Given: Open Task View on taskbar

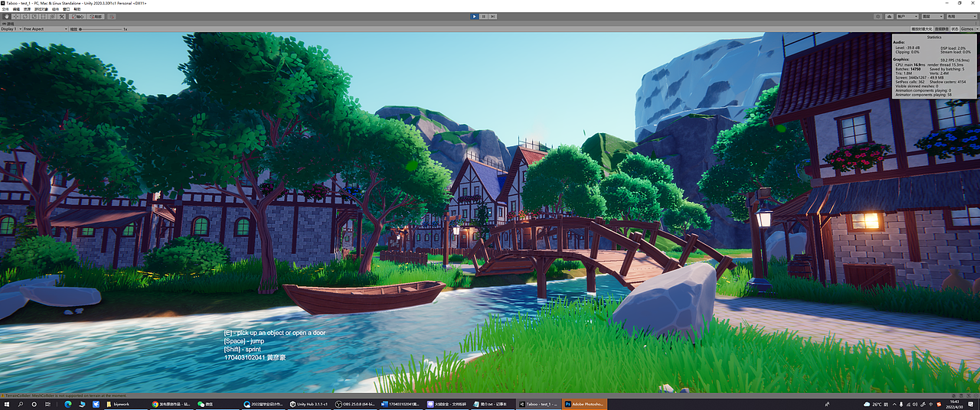Looking at the screenshot, I should tap(47, 404).
